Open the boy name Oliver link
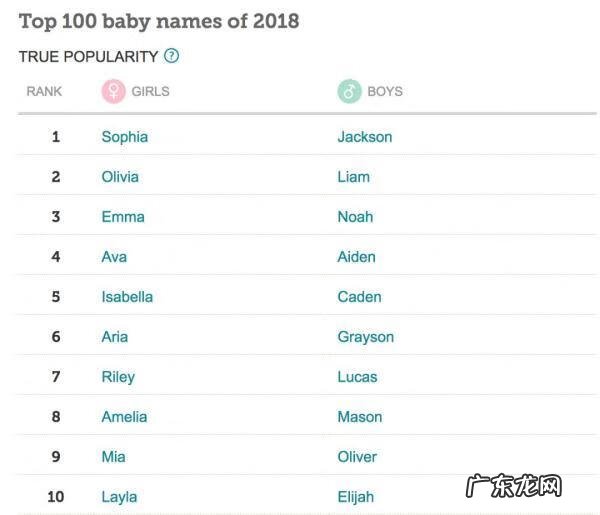Viewport: 600px width, 515px height. click(x=357, y=457)
